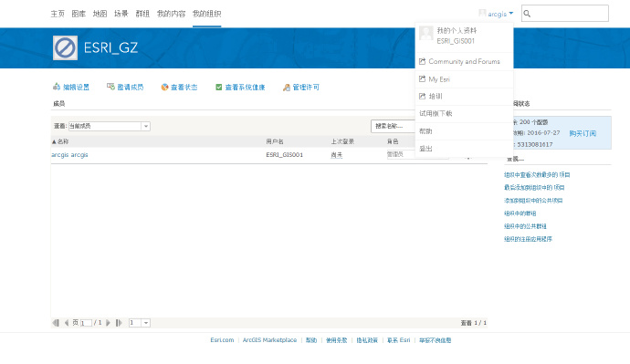Click the top search input field
Viewport: 630px width, 364px height.
click(565, 14)
